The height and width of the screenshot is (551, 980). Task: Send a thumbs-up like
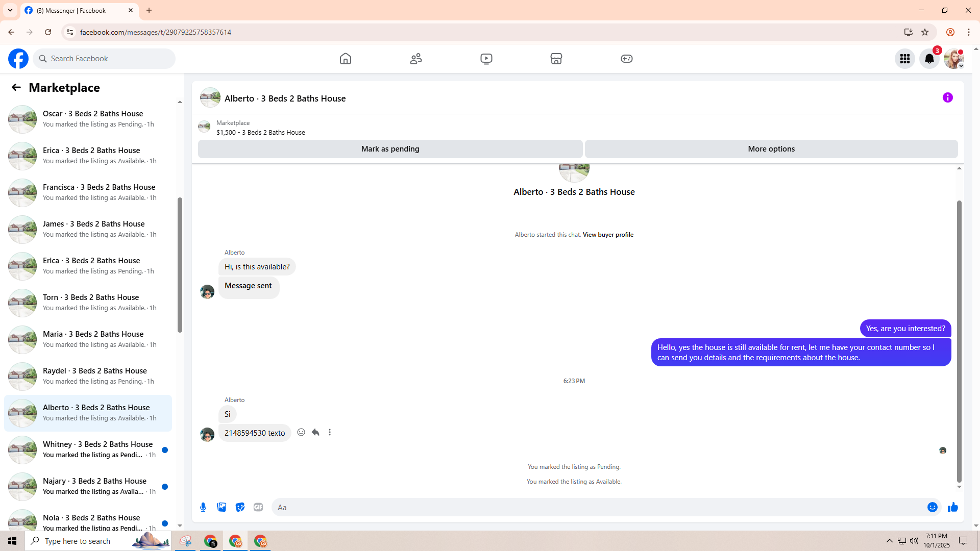[x=953, y=507]
